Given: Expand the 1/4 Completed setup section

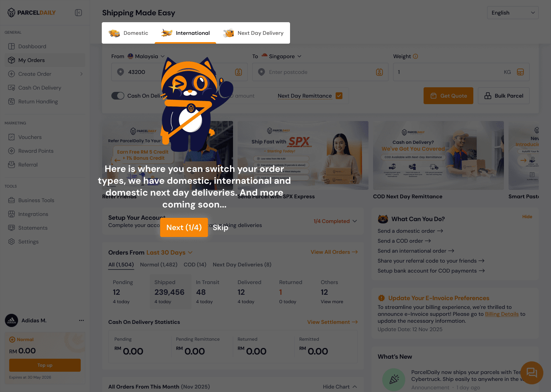Looking at the screenshot, I should [335, 221].
